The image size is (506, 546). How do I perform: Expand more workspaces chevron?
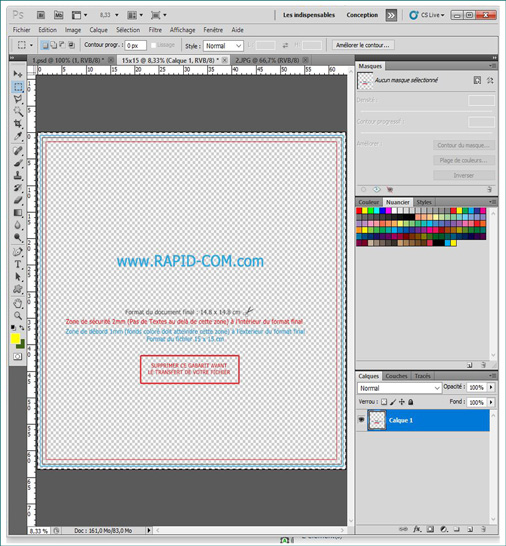click(391, 15)
